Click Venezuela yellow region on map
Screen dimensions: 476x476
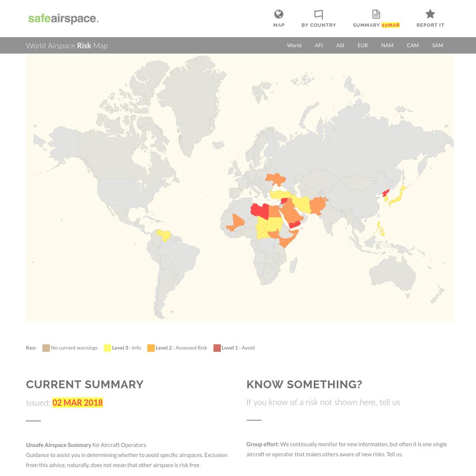point(164,235)
